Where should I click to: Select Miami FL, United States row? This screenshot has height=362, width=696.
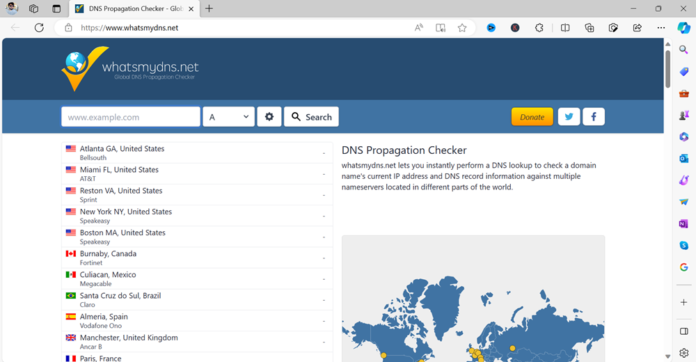coord(197,174)
